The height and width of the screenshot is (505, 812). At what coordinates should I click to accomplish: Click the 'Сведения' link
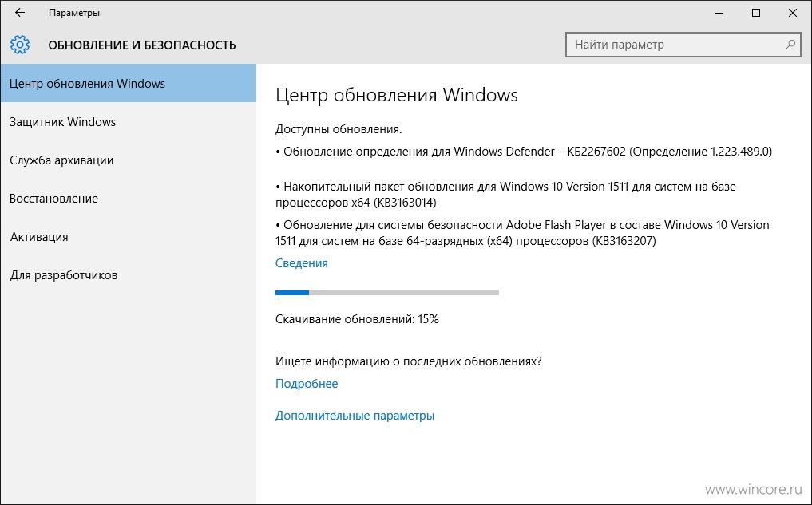click(x=301, y=262)
